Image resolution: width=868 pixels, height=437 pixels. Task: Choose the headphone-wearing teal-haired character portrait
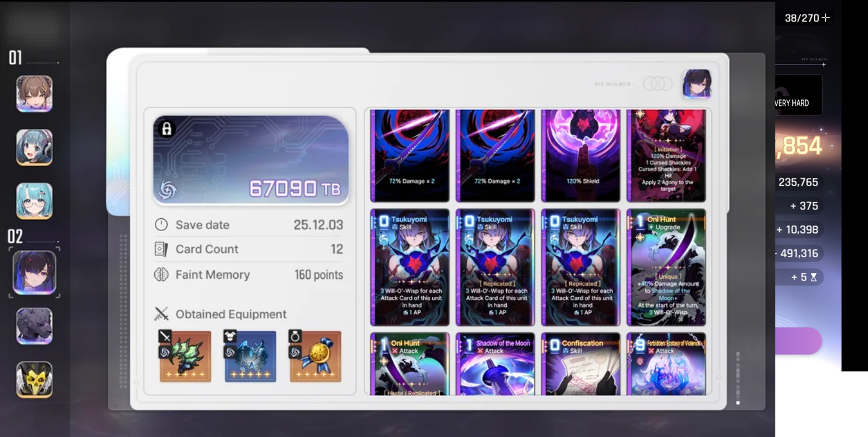point(34,148)
